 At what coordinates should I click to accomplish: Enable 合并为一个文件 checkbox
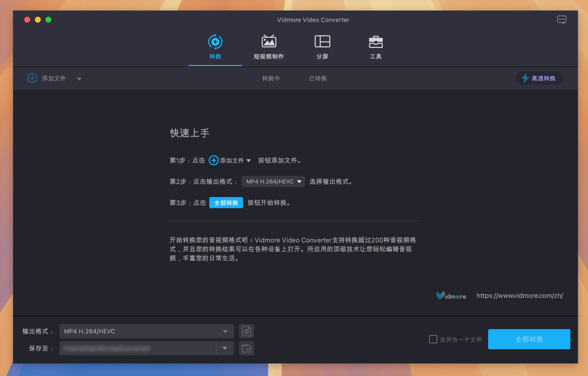(433, 339)
